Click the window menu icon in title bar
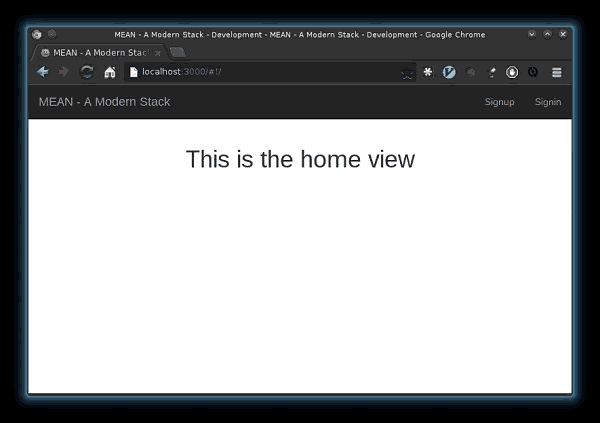This screenshot has width=600, height=423. pyautogui.click(x=37, y=34)
